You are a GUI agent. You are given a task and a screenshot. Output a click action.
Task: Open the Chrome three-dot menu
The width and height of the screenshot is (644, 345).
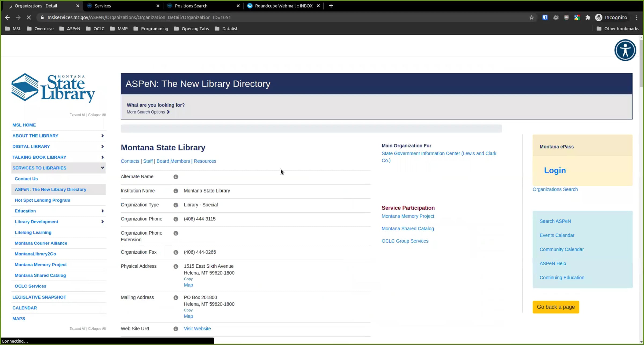(x=637, y=17)
